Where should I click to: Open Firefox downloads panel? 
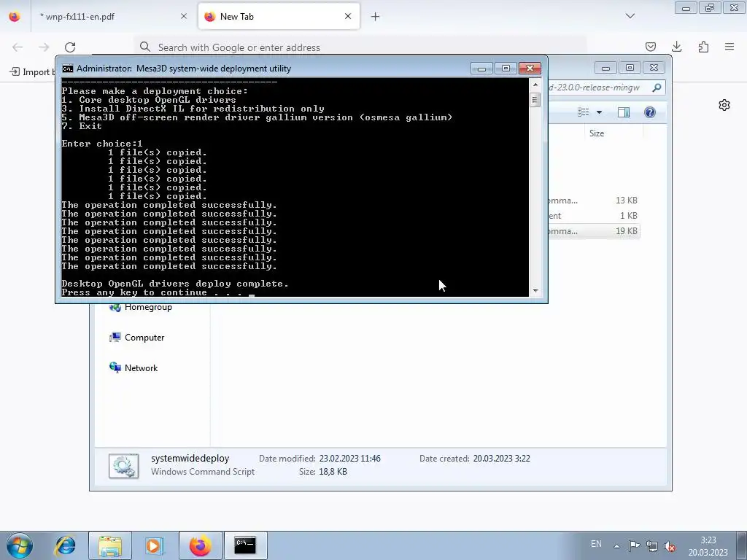click(676, 47)
